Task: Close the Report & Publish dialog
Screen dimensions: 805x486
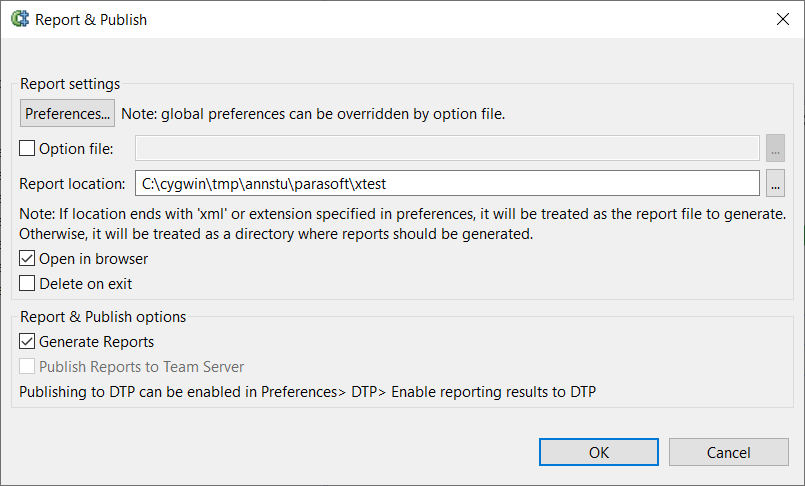Action: [x=782, y=19]
